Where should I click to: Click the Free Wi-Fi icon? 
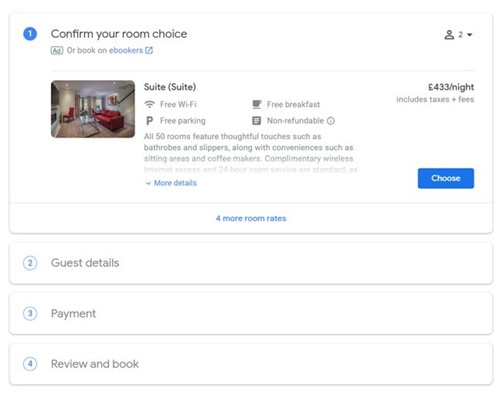click(x=149, y=104)
